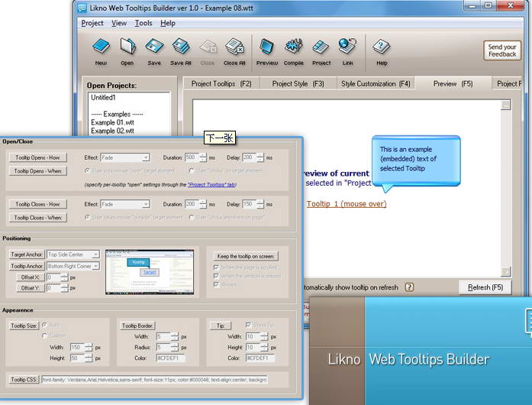Open the Tools menu

click(x=143, y=23)
